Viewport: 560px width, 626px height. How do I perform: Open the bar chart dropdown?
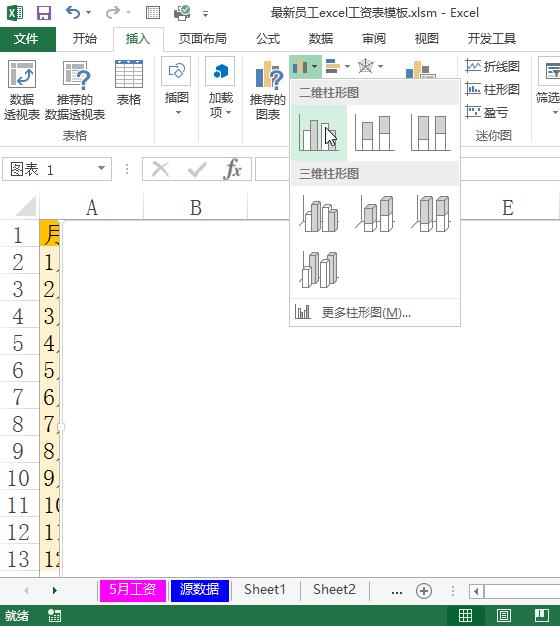coord(337,66)
